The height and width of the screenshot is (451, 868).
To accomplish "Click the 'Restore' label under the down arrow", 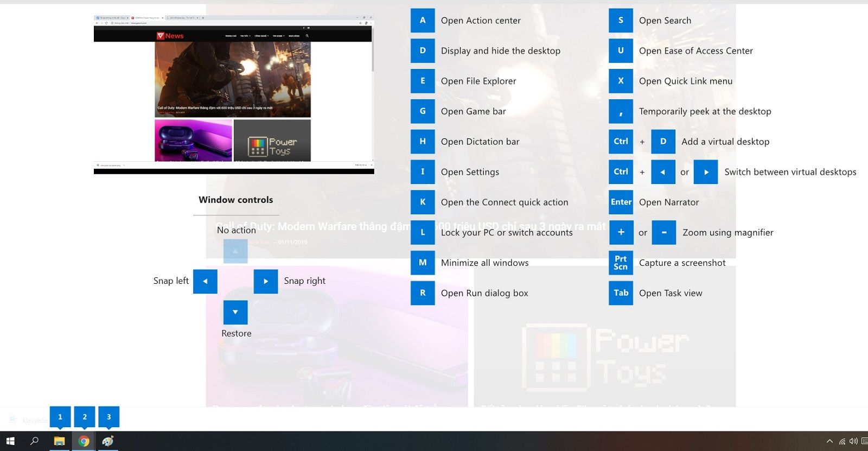I will [x=237, y=333].
